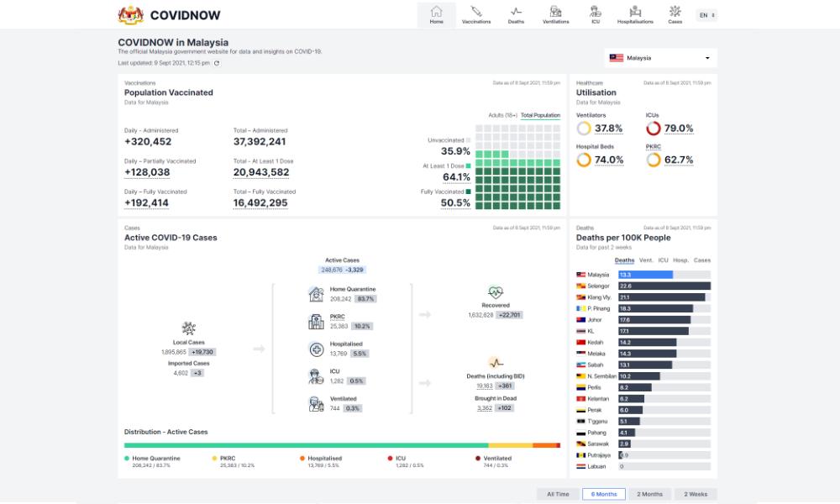Image resolution: width=840 pixels, height=504 pixels.
Task: Select the 2 Weeks time range
Action: [696, 495]
